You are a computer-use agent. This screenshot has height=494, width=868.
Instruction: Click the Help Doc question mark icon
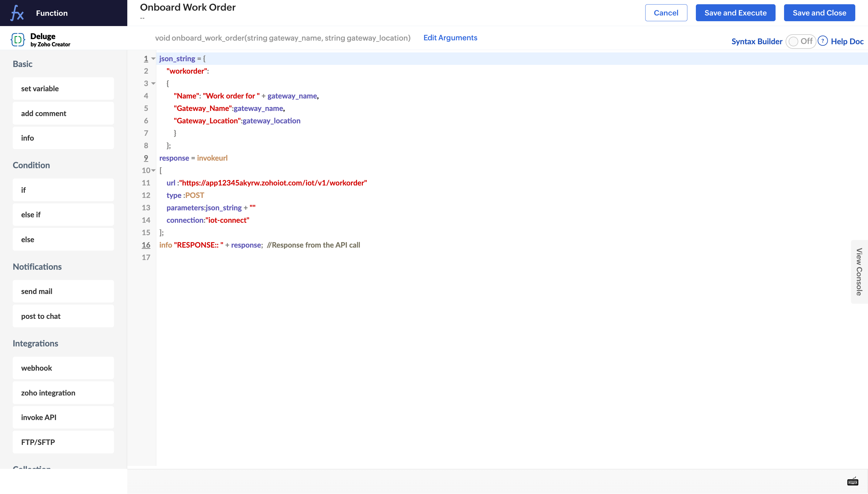click(x=822, y=41)
